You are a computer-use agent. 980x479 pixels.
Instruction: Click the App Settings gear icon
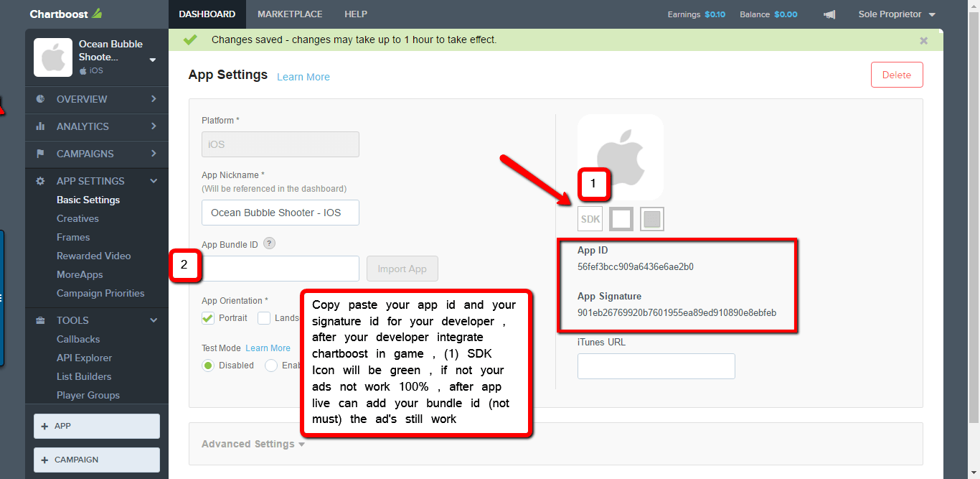(x=41, y=181)
